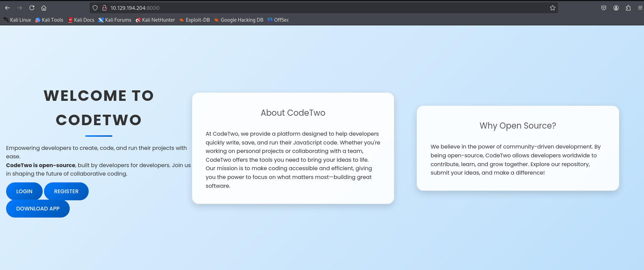Bookmark this page with the star
The height and width of the screenshot is (270, 644).
552,8
